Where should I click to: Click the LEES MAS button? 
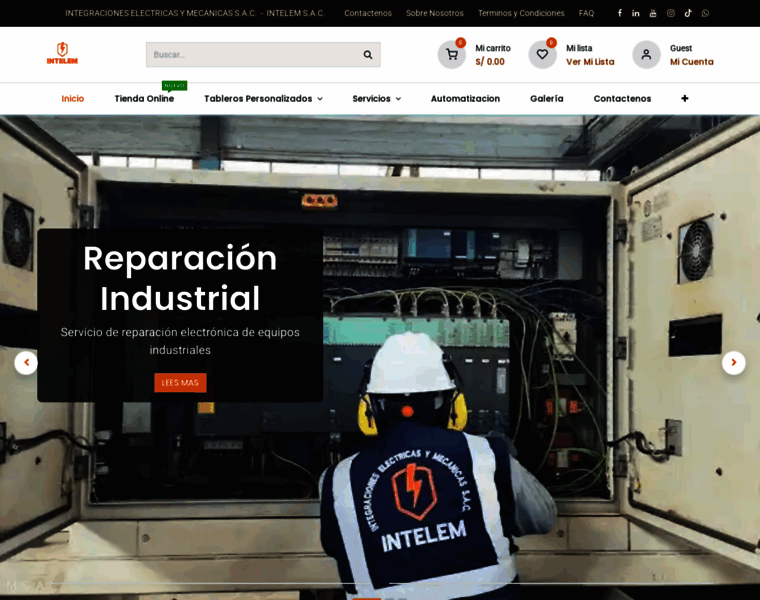pyautogui.click(x=180, y=383)
